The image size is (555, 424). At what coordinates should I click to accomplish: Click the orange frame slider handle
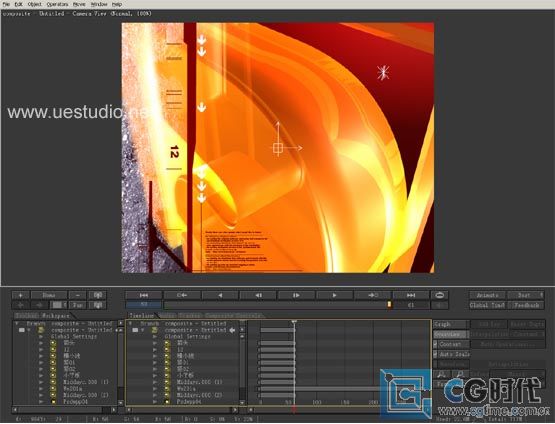tap(389, 305)
